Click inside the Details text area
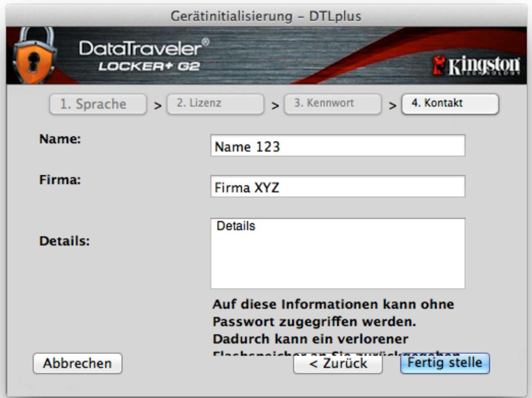The width and height of the screenshot is (532, 398). pyautogui.click(x=338, y=253)
